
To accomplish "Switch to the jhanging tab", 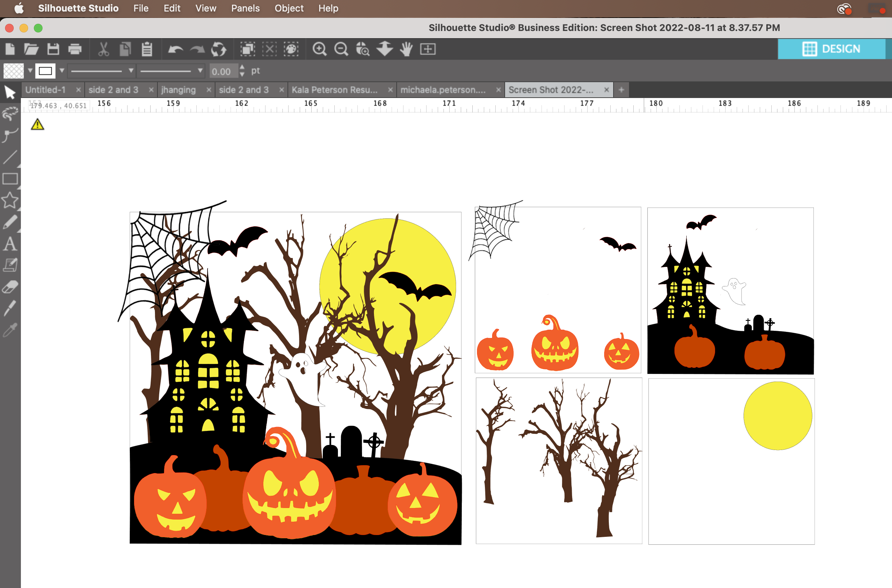I will 178,90.
